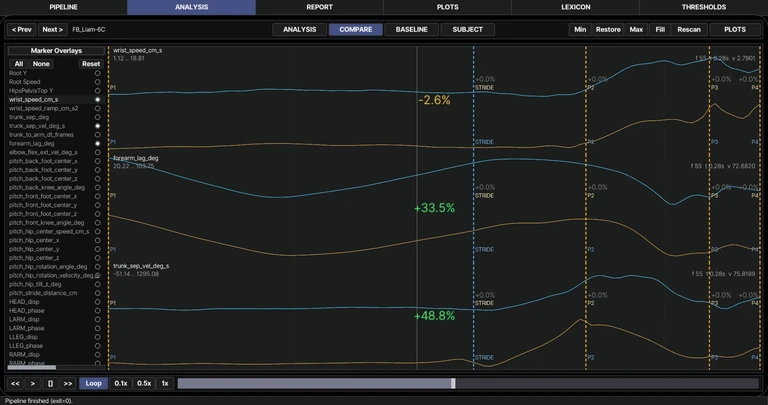Image resolution: width=768 pixels, height=405 pixels.
Task: Enable the trunk_sep_deg overlay
Action: pyautogui.click(x=97, y=117)
